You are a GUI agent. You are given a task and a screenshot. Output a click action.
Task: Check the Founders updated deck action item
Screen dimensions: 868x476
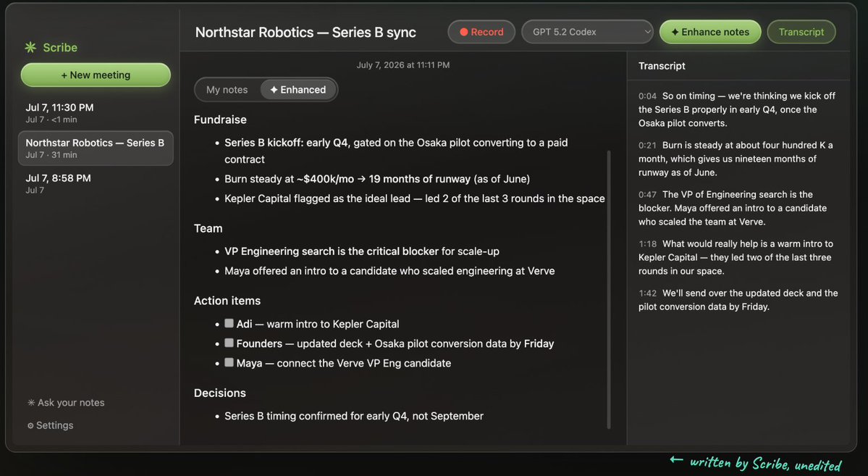[x=229, y=343]
